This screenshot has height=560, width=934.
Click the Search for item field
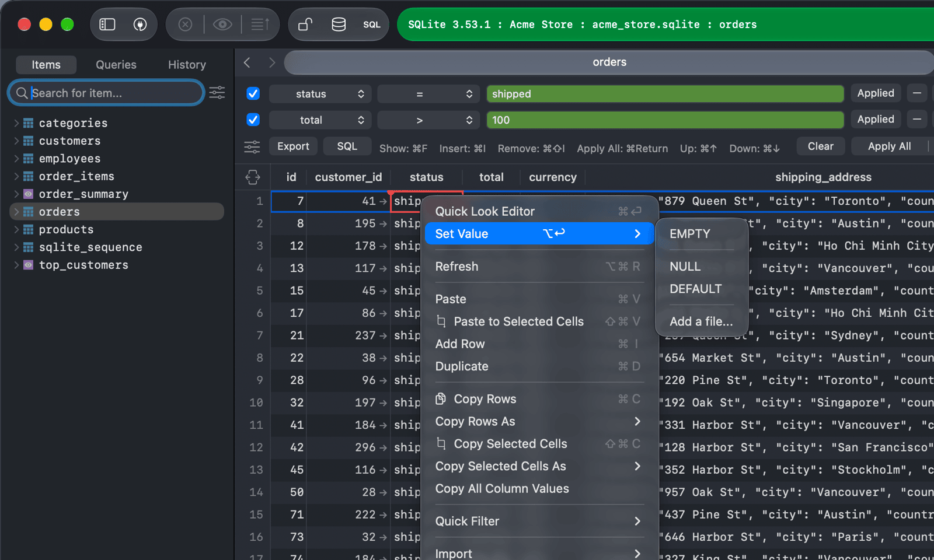pyautogui.click(x=106, y=93)
